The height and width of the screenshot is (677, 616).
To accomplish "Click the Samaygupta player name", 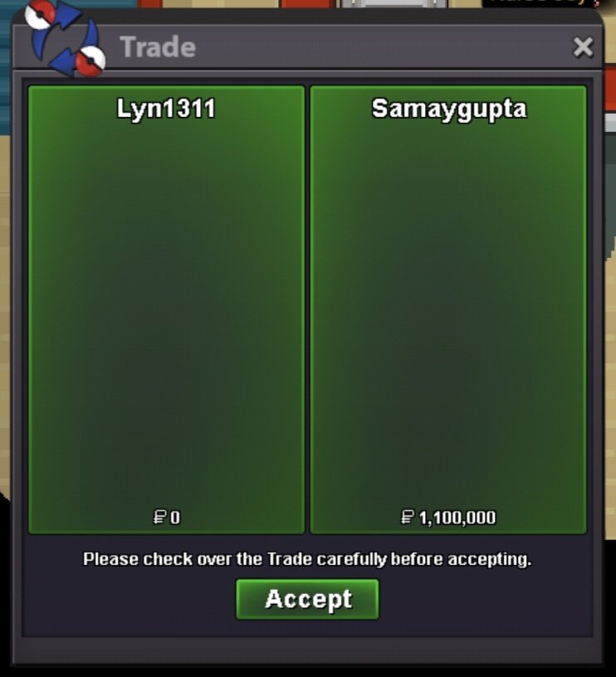I will click(x=449, y=110).
